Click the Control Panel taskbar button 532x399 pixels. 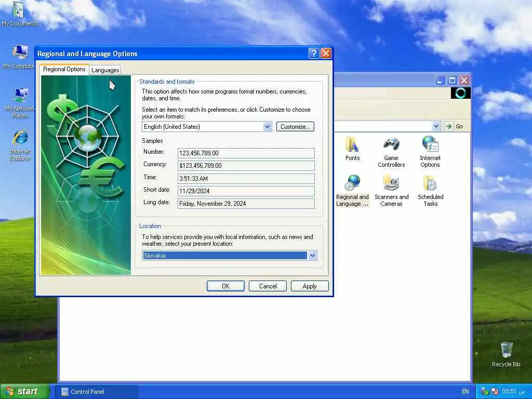[x=97, y=392]
